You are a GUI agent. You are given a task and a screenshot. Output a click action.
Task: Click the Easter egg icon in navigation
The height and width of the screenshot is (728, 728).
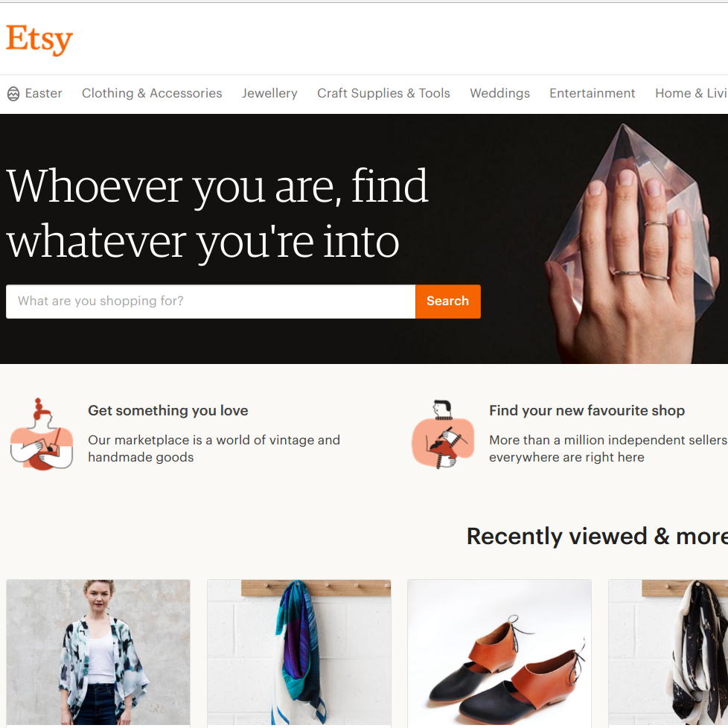[13, 94]
